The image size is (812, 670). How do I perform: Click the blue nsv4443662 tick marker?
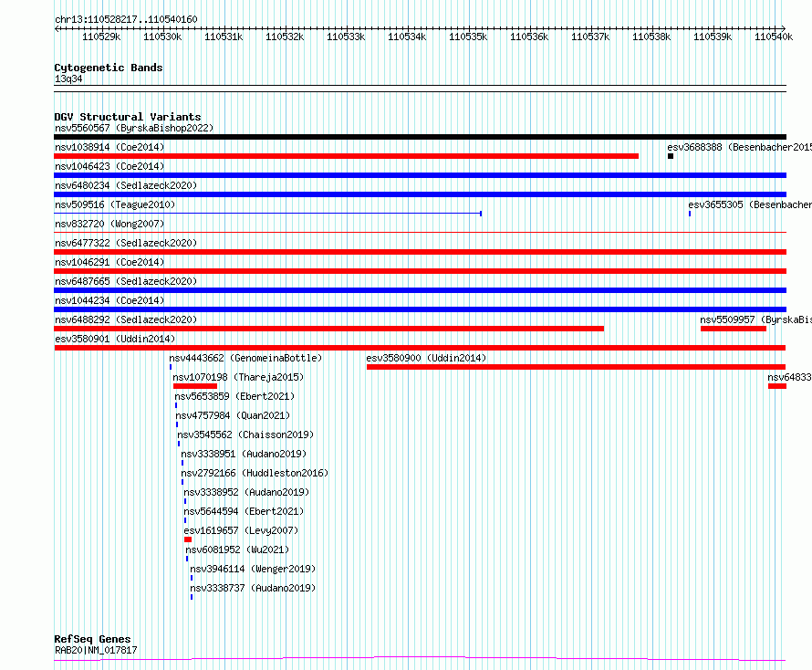pos(171,367)
